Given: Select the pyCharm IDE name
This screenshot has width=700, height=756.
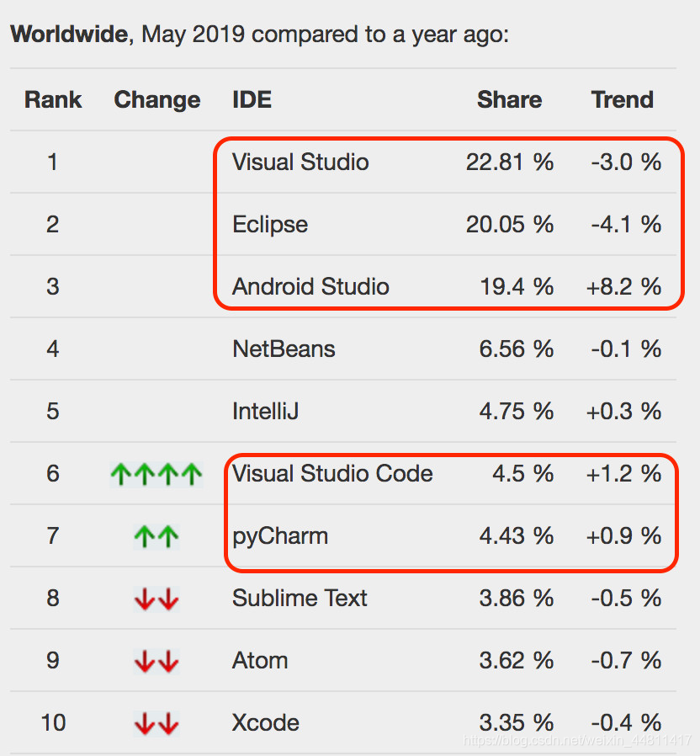Looking at the screenshot, I should [x=280, y=536].
